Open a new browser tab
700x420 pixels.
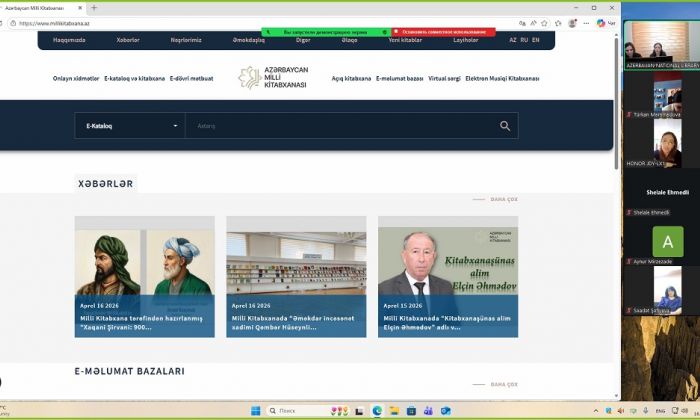pos(94,8)
